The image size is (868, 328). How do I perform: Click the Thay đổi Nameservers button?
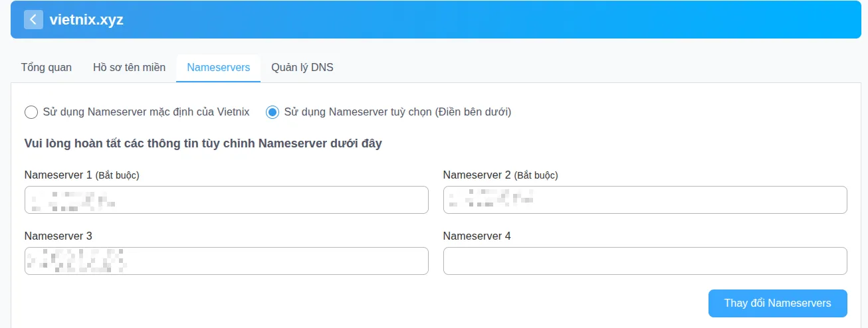tap(778, 303)
